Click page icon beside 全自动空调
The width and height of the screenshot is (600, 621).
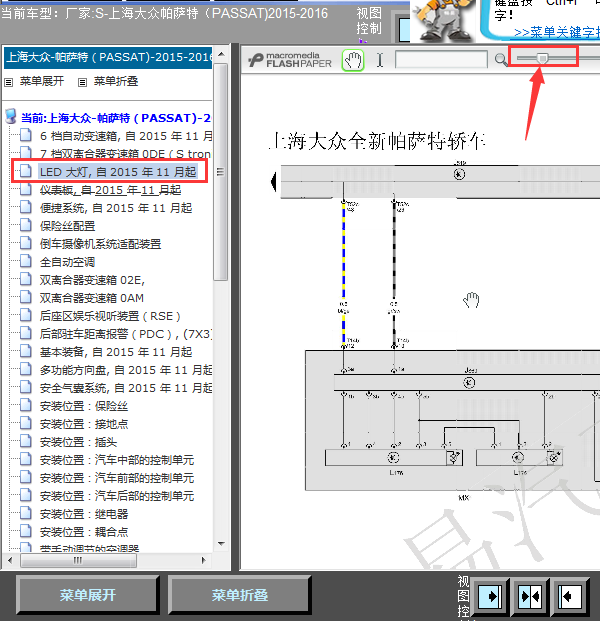26,261
